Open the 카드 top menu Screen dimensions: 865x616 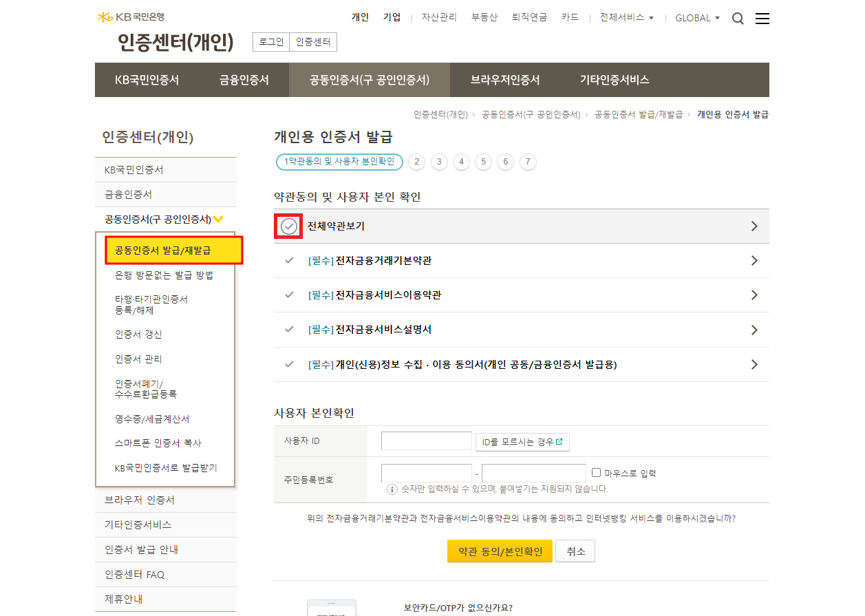570,17
